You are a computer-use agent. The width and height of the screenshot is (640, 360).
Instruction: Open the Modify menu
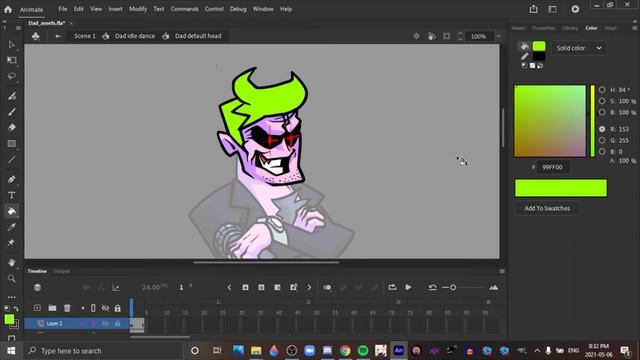coord(138,9)
